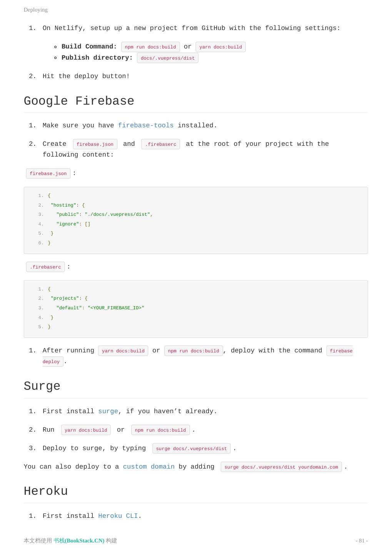Click the page number 81 in footer
Screen dimensions: 392x554
361,541
